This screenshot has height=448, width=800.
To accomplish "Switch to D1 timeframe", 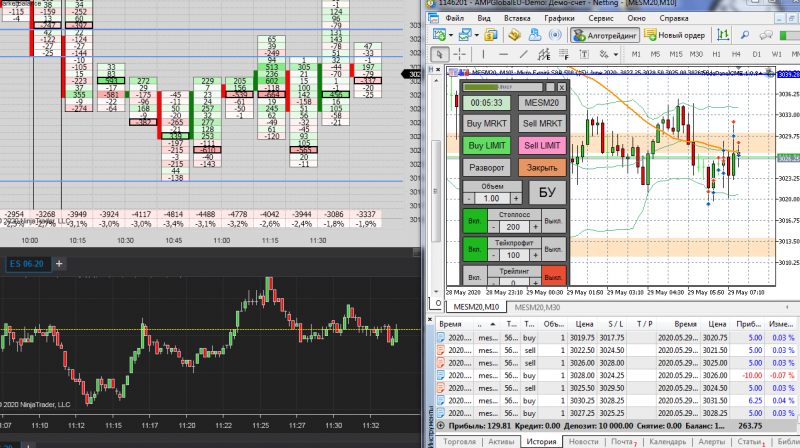I will 757,54.
